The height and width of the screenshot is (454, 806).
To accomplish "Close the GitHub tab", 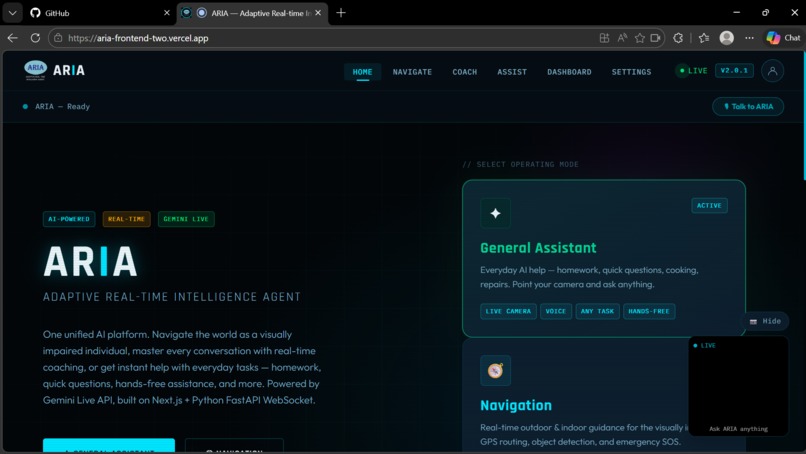I will click(x=167, y=13).
